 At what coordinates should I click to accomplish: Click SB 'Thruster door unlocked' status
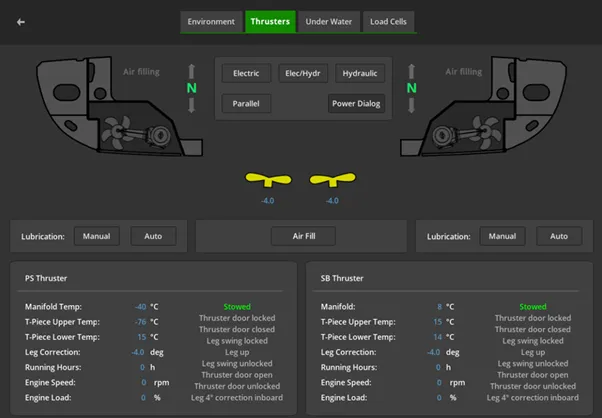[533, 386]
